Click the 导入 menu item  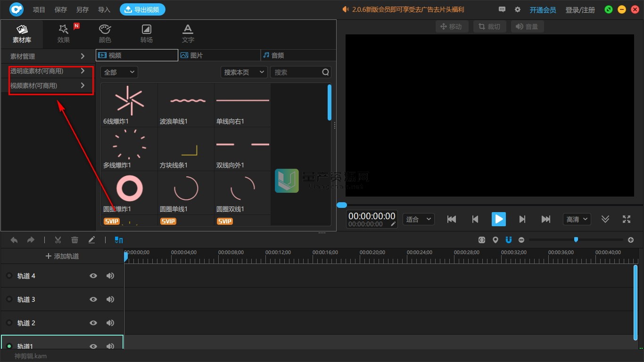coord(104,9)
